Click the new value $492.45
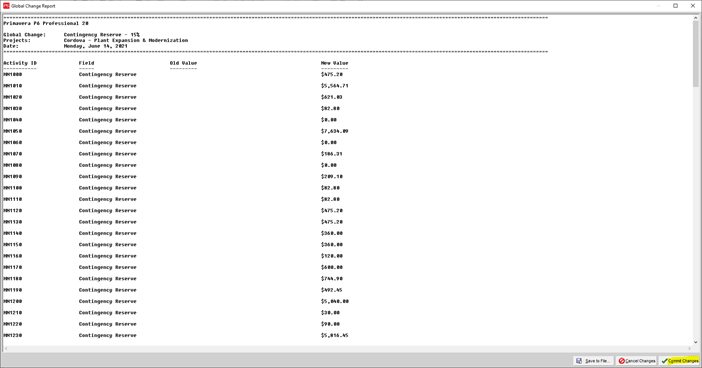 pyautogui.click(x=332, y=290)
